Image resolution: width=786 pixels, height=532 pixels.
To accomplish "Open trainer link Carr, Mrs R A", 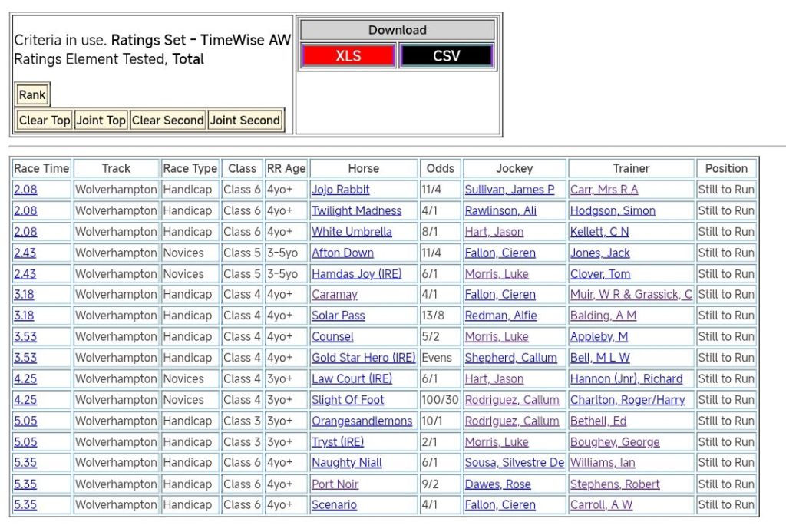I will click(603, 190).
